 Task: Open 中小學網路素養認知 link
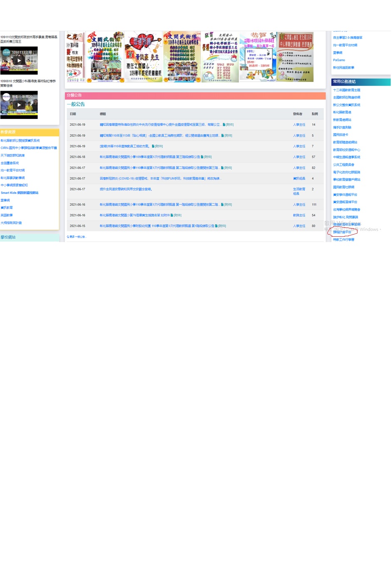click(x=14, y=186)
